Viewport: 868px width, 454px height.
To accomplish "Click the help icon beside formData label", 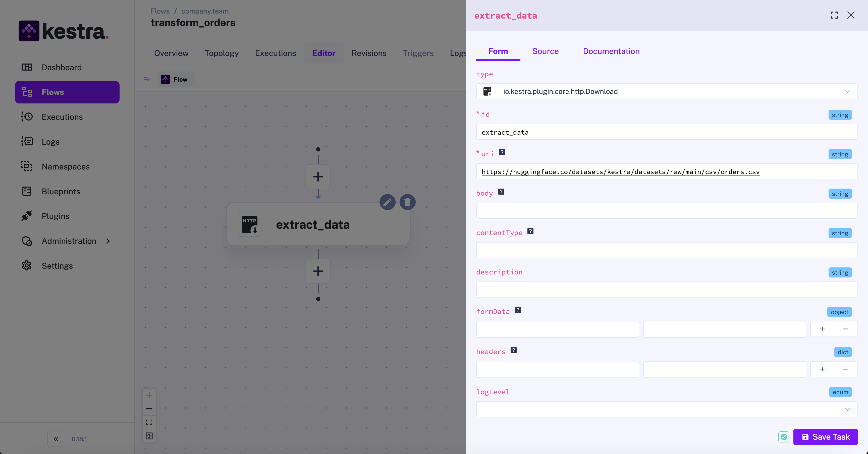I will 518,310.
